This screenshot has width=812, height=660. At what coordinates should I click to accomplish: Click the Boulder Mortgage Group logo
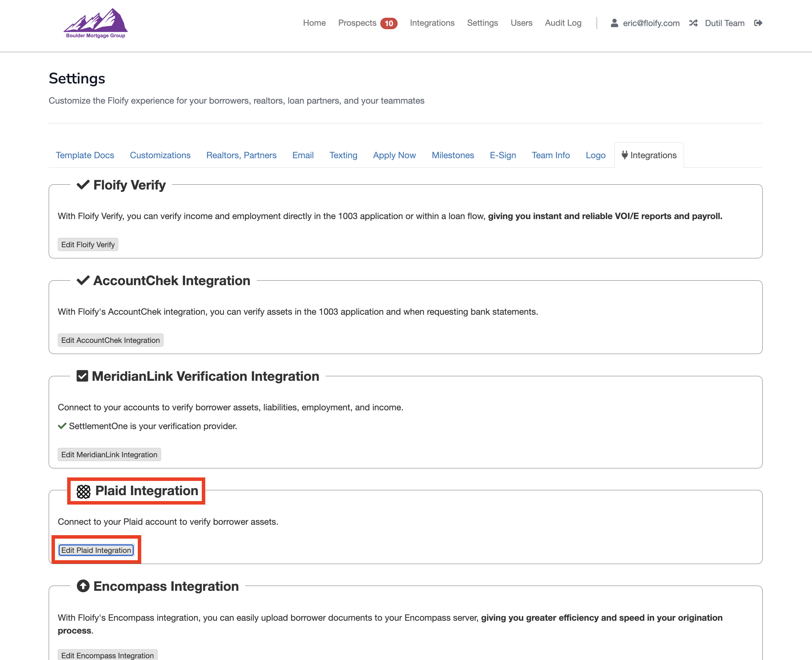pyautogui.click(x=95, y=24)
